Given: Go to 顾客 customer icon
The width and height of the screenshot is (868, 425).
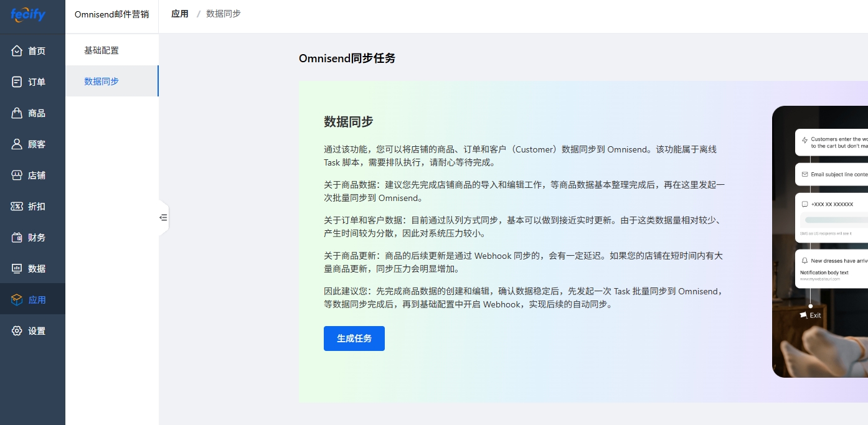Looking at the screenshot, I should point(17,144).
